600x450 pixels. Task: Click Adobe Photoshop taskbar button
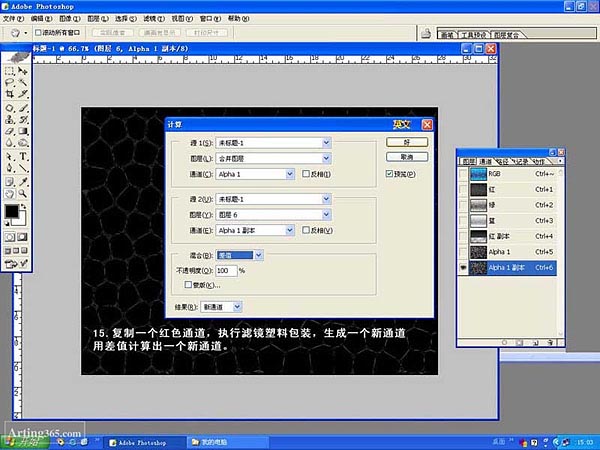tap(144, 443)
